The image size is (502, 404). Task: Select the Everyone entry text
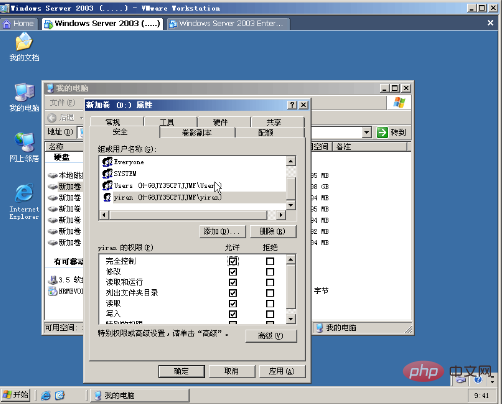129,162
